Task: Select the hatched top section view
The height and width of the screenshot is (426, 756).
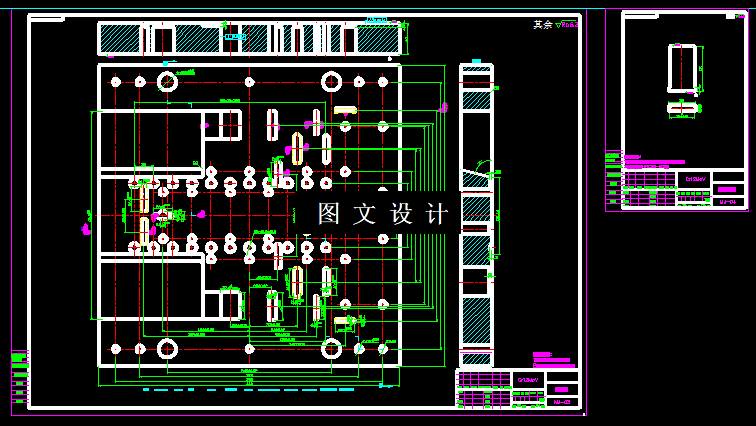Action: (x=250, y=39)
